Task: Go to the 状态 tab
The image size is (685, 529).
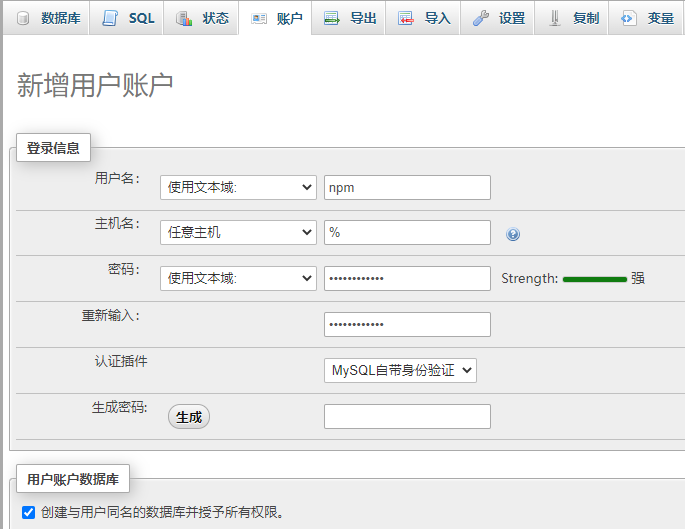Action: (x=201, y=18)
